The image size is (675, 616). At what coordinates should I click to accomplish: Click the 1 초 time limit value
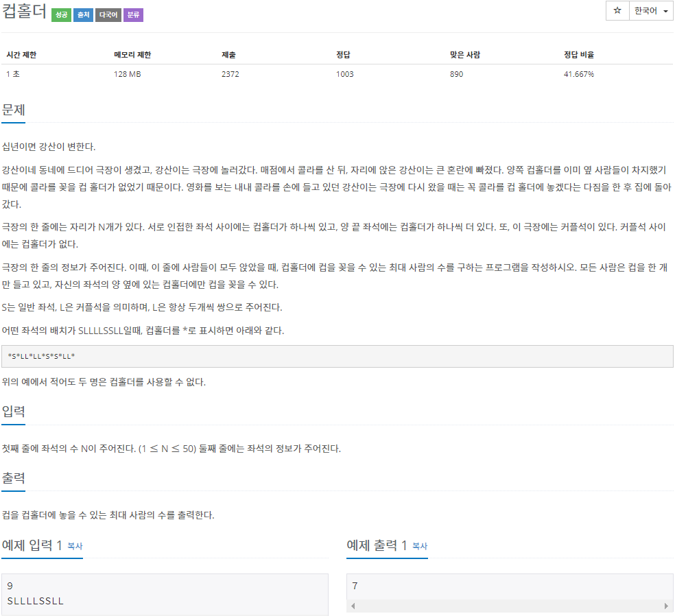pos(13,74)
